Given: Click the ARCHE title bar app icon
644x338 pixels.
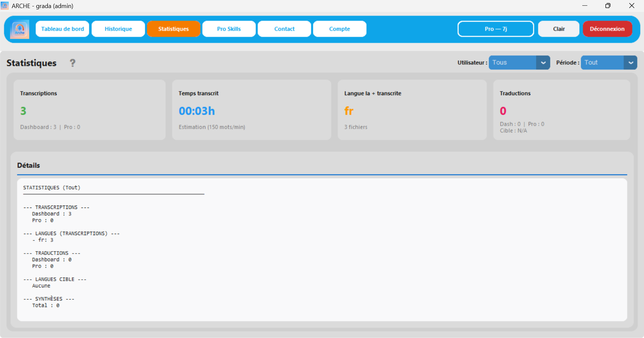Looking at the screenshot, I should [x=5, y=6].
